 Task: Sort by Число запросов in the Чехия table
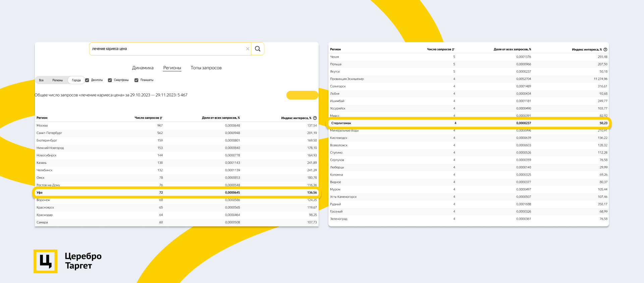click(x=439, y=50)
